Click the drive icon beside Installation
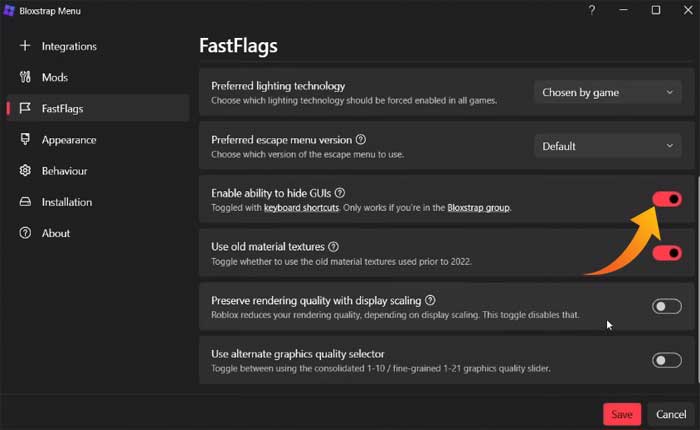The width and height of the screenshot is (700, 430). [25, 202]
